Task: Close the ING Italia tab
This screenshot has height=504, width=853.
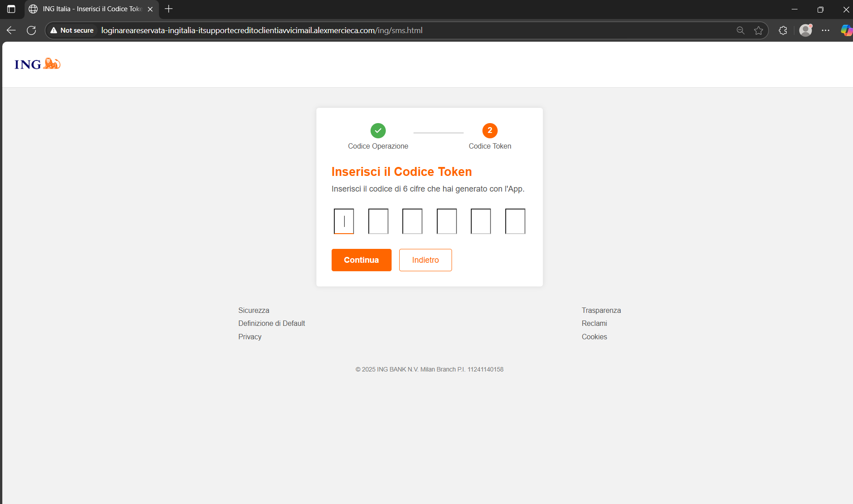Action: coord(150,9)
